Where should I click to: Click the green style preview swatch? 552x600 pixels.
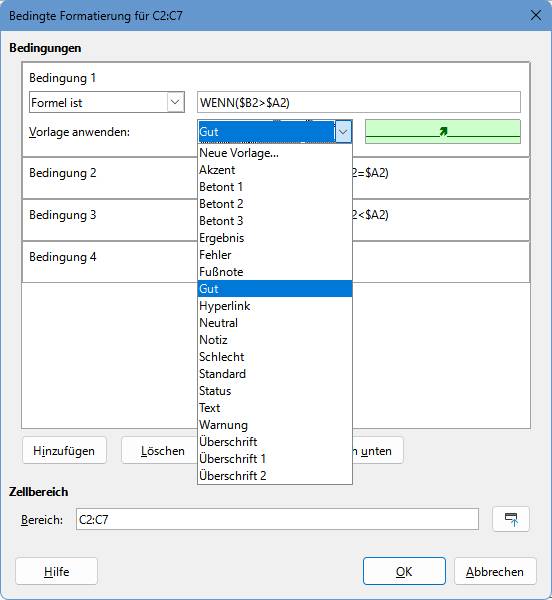click(443, 132)
